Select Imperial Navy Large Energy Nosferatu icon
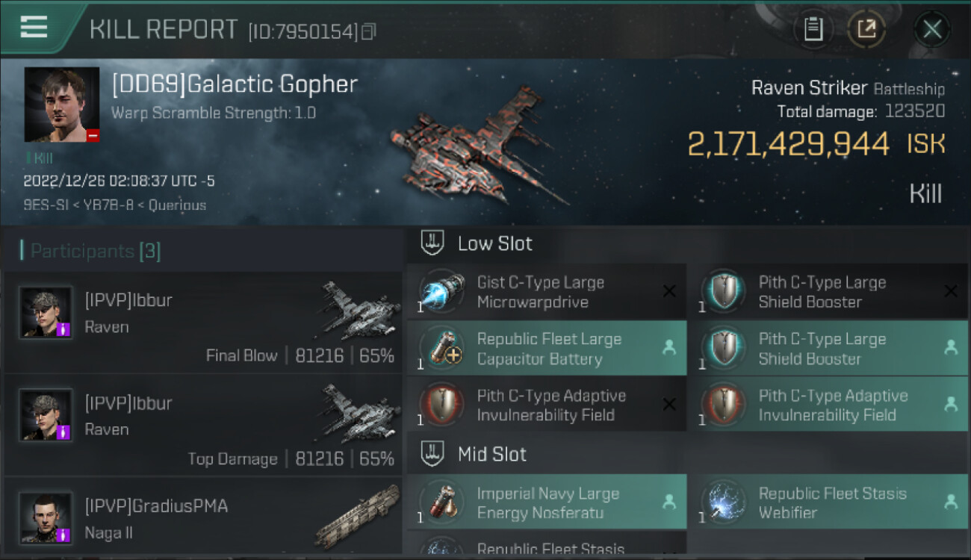971x560 pixels. click(441, 503)
